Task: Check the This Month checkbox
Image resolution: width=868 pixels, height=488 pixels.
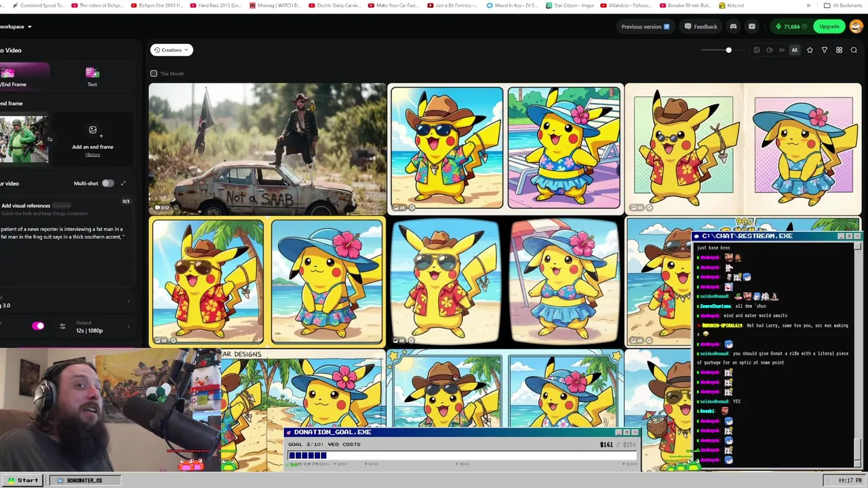Action: pyautogui.click(x=154, y=73)
